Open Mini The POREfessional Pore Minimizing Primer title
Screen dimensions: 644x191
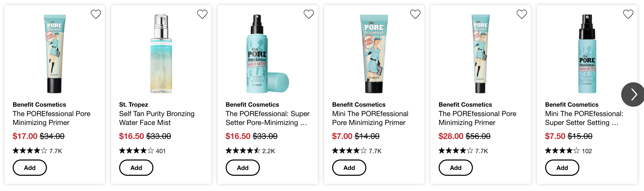(x=370, y=118)
